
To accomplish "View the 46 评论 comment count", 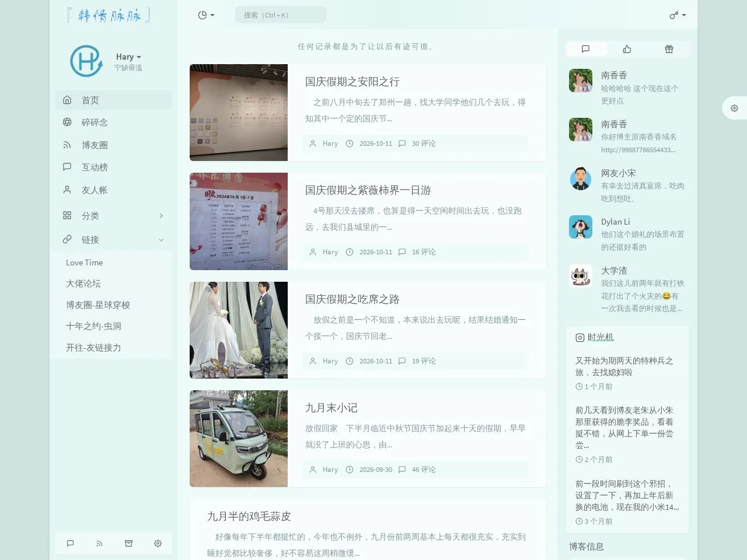I will [x=424, y=470].
